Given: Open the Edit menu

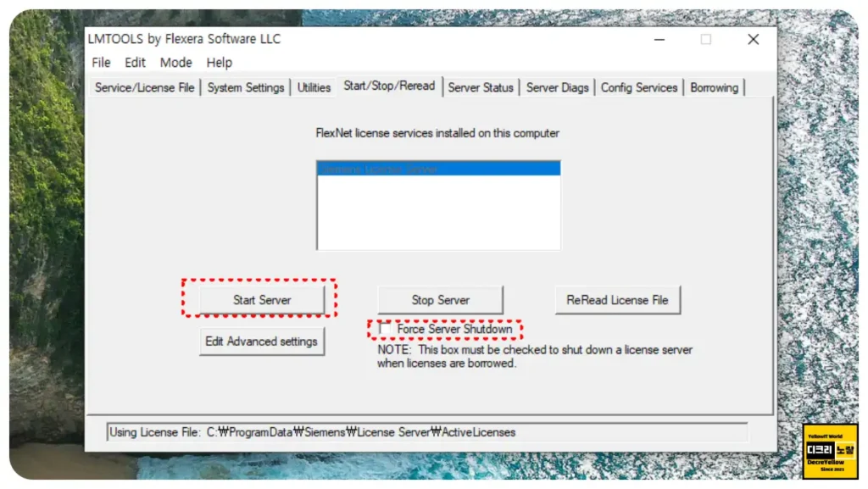Looking at the screenshot, I should tap(135, 63).
